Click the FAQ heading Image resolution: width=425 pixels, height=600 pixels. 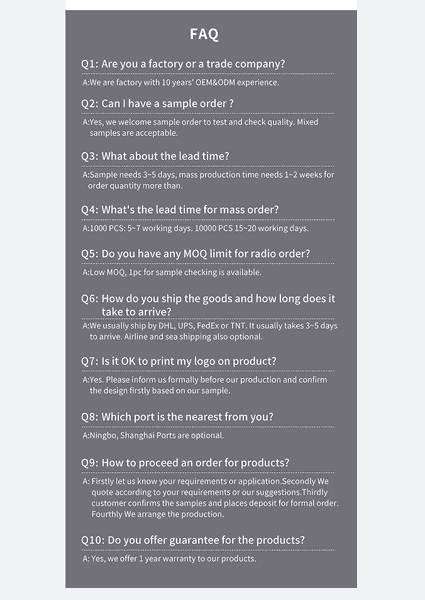click(x=204, y=34)
